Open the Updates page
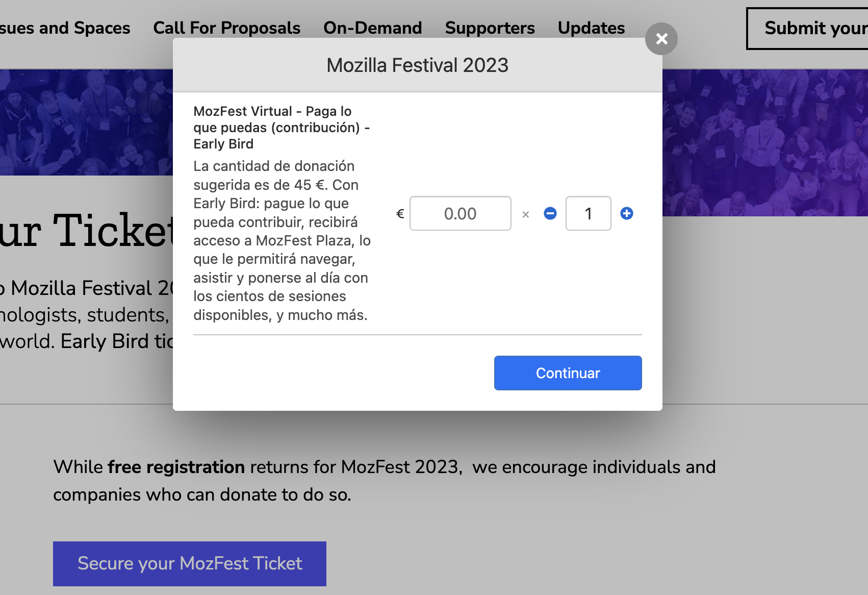This screenshot has width=868, height=595. [x=591, y=28]
